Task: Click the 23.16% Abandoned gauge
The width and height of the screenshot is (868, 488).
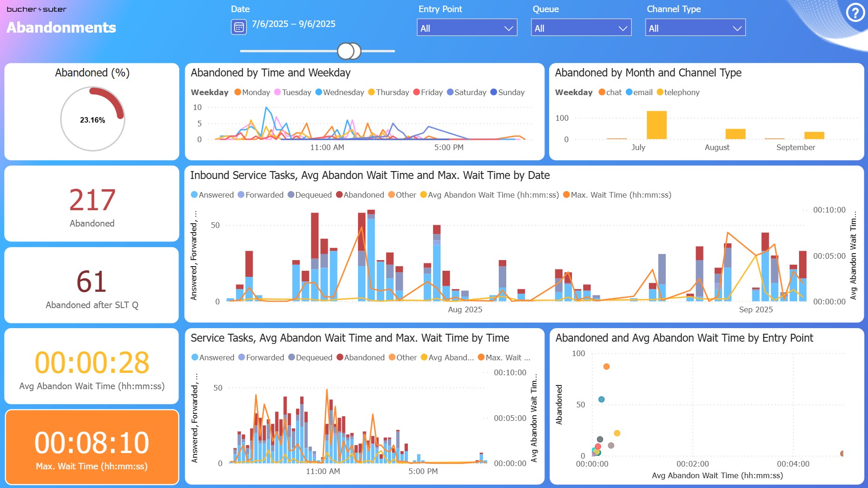Action: pyautogui.click(x=92, y=119)
